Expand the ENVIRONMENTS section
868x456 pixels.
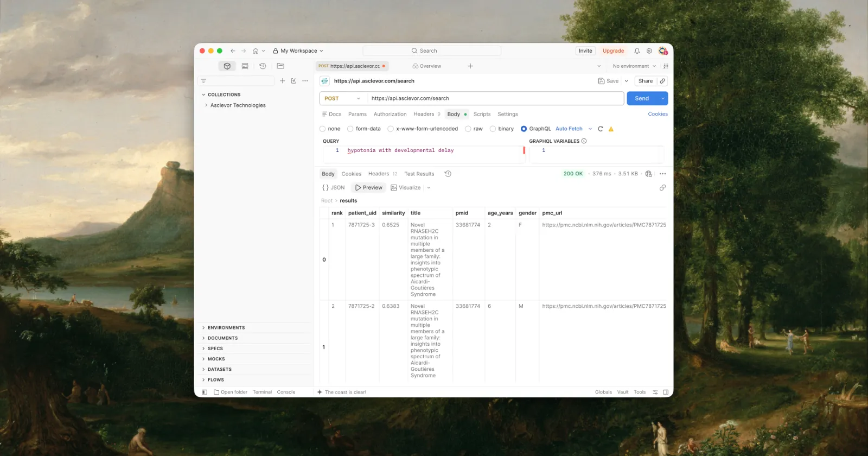(x=203, y=328)
